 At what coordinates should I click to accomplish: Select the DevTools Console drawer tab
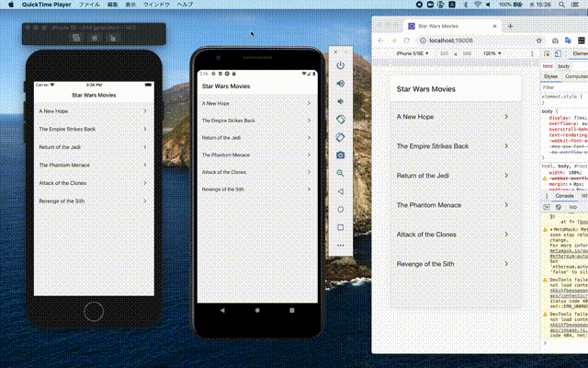pos(564,196)
